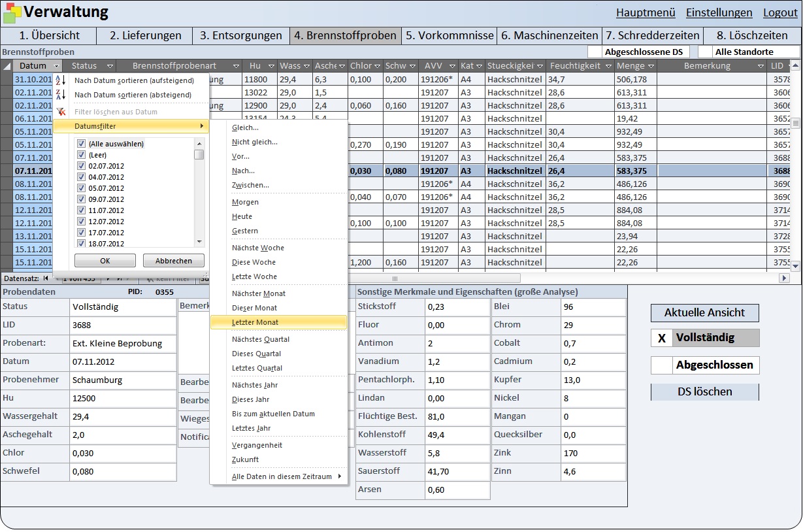Click ascending sort A-Z icon for Datum
Viewport: 803px width, 532px height.
point(61,80)
